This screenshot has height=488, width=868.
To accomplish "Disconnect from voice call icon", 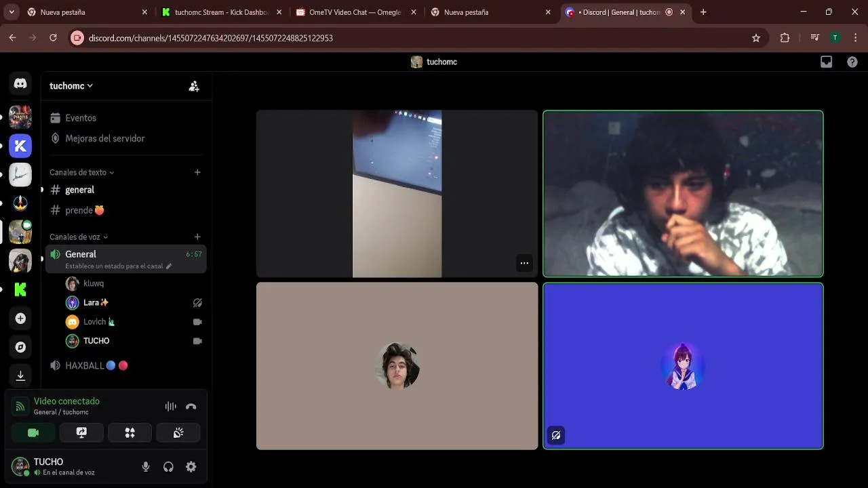I will (191, 407).
